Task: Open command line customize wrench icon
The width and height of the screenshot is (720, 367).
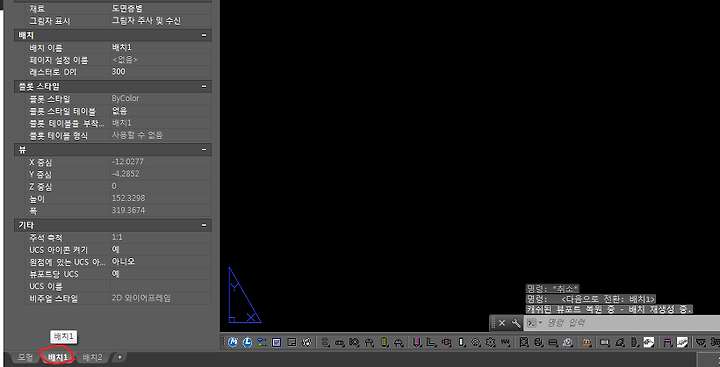Action: click(x=516, y=323)
